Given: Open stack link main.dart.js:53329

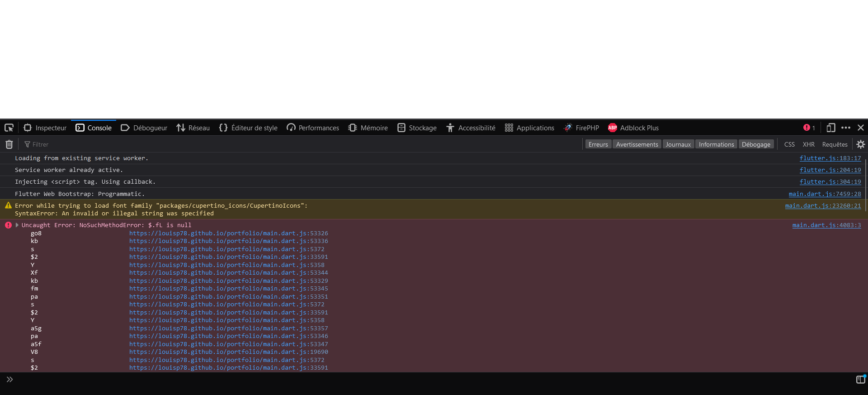Looking at the screenshot, I should pos(229,281).
